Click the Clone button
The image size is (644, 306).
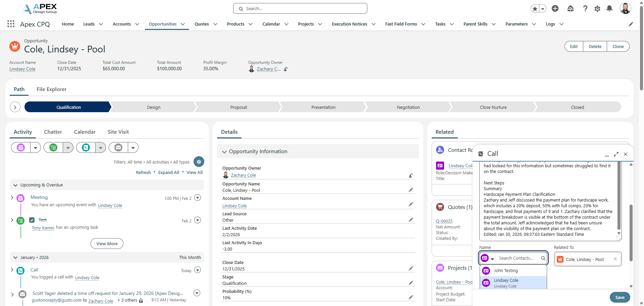618,47
